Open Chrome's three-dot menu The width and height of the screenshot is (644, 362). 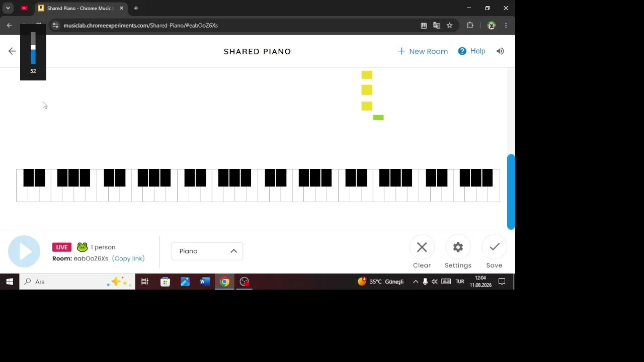point(506,25)
